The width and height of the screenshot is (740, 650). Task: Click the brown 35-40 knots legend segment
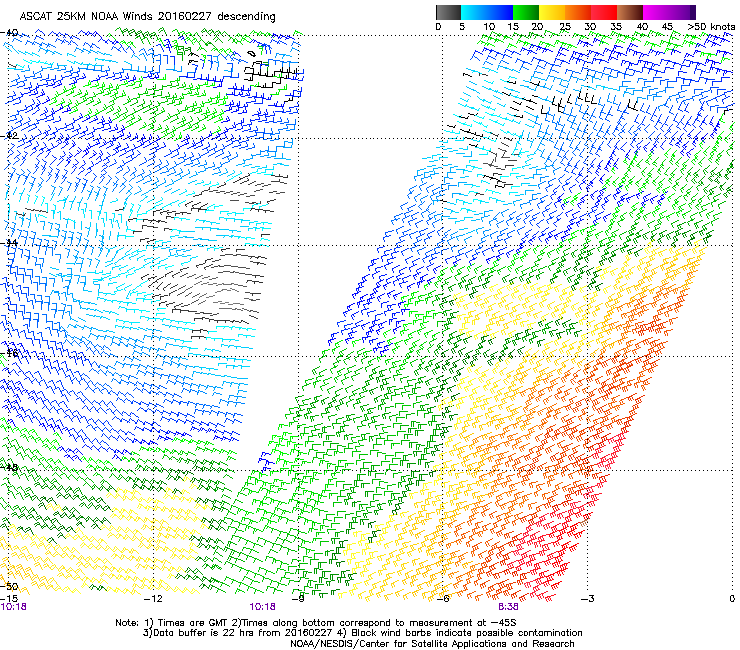(x=630, y=12)
